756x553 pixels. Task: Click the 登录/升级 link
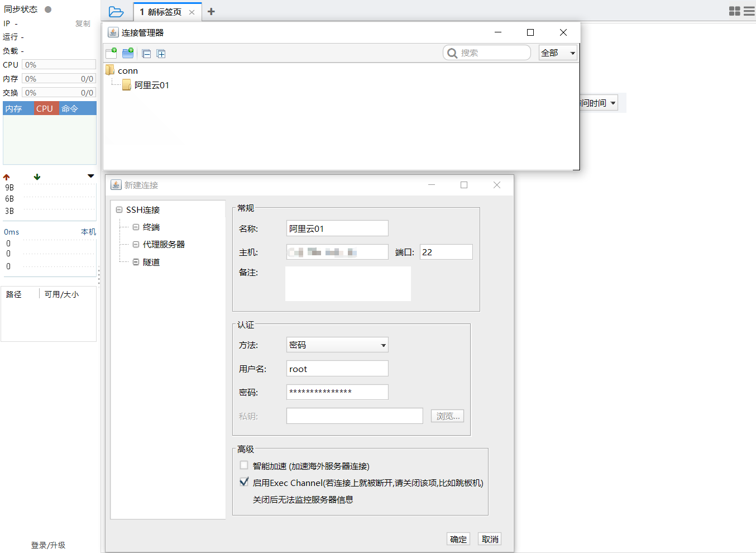point(48,545)
